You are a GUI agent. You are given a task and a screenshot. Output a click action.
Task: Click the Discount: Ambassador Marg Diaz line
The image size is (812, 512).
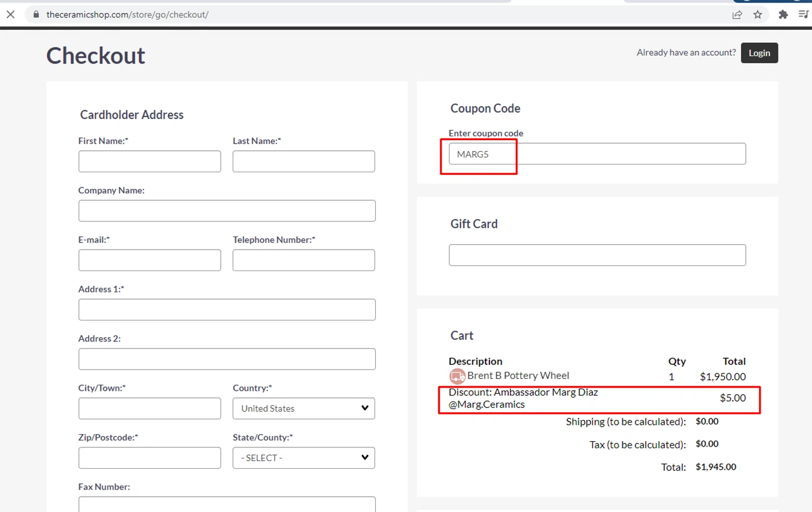pyautogui.click(x=523, y=398)
